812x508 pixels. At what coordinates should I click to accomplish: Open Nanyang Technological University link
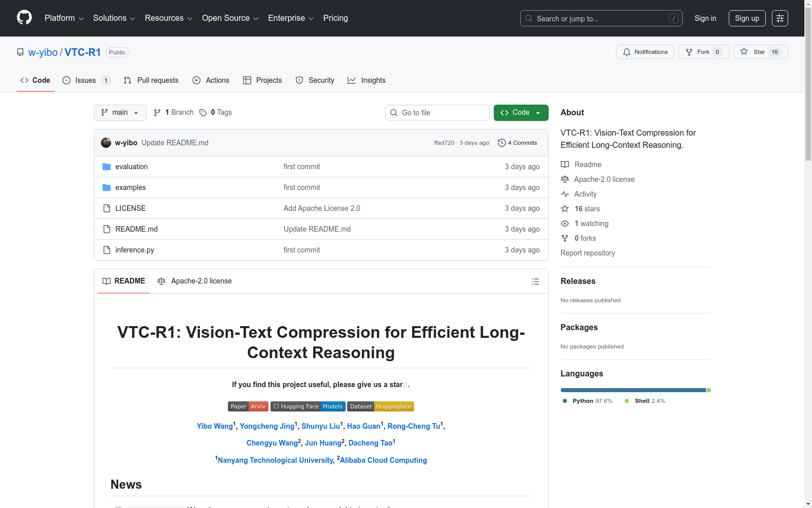276,460
